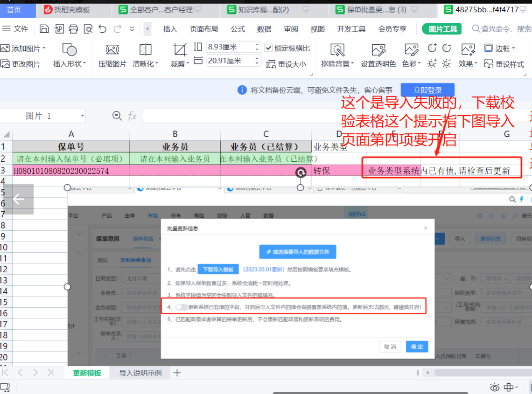Viewport: 532px width, 394px height.
Task: Switch to View (视图) tab
Action: click(x=318, y=29)
